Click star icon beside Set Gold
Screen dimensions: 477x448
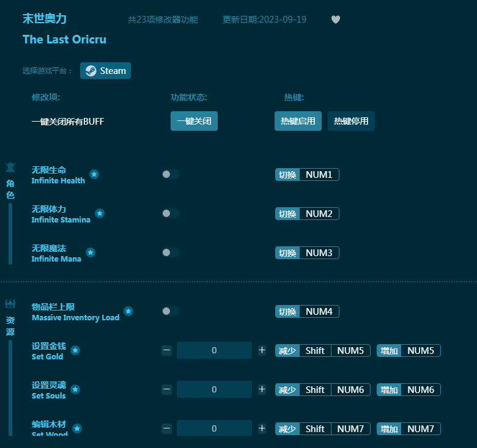(x=75, y=350)
